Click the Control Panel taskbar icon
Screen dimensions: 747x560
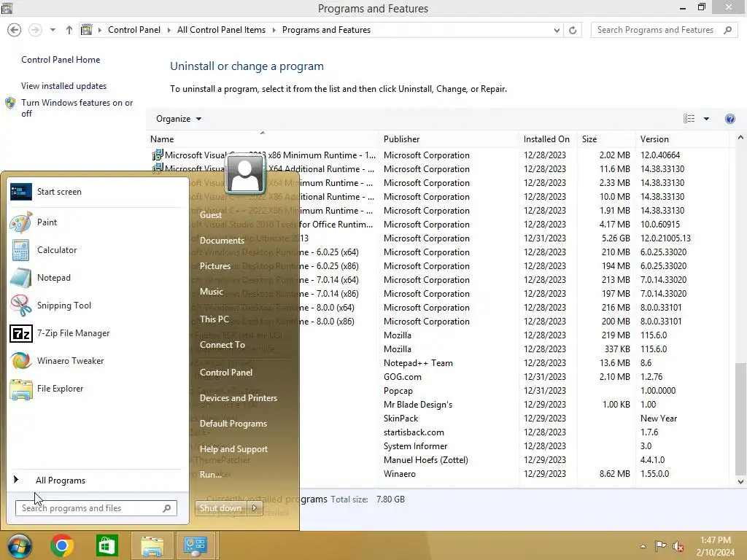[196, 545]
